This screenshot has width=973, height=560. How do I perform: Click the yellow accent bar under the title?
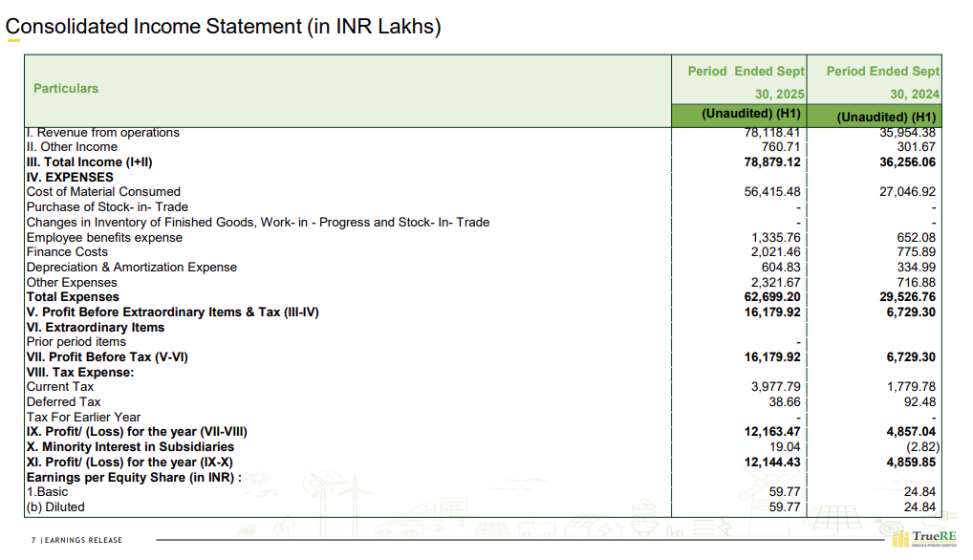click(x=13, y=41)
